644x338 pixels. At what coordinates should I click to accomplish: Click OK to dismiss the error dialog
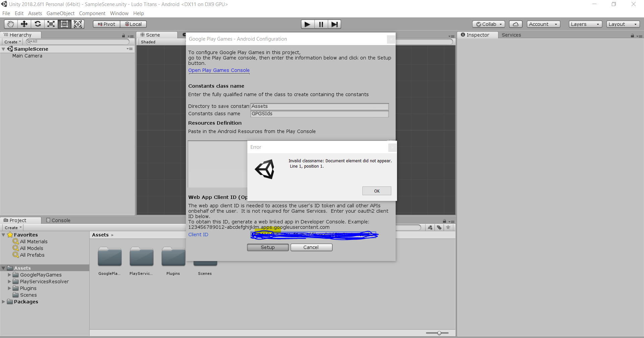point(377,191)
